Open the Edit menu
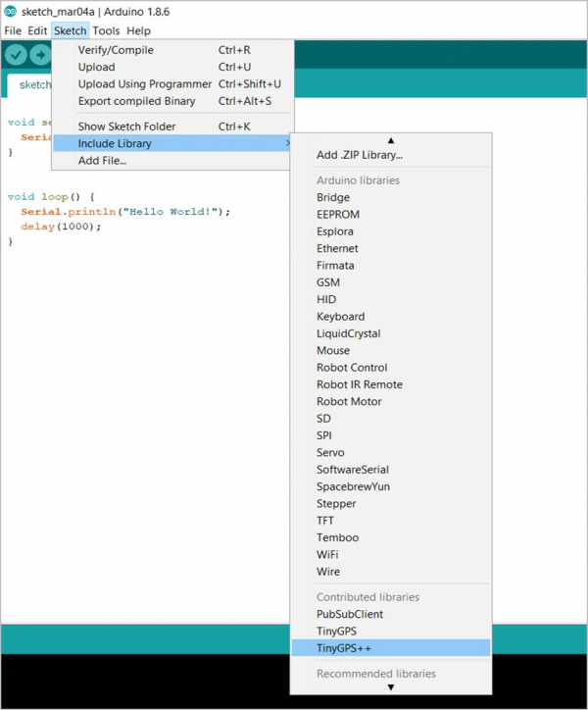 [x=37, y=30]
